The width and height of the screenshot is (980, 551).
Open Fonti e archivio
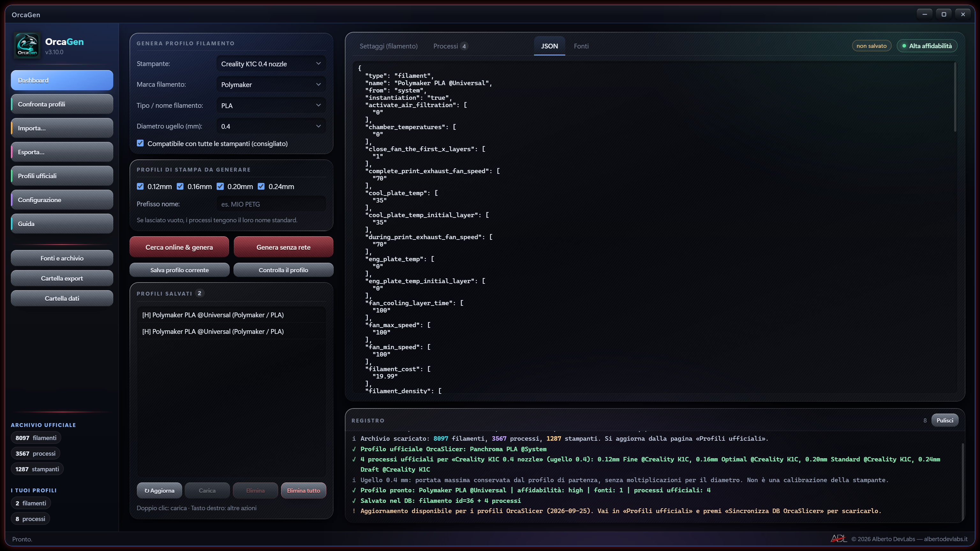tap(62, 258)
